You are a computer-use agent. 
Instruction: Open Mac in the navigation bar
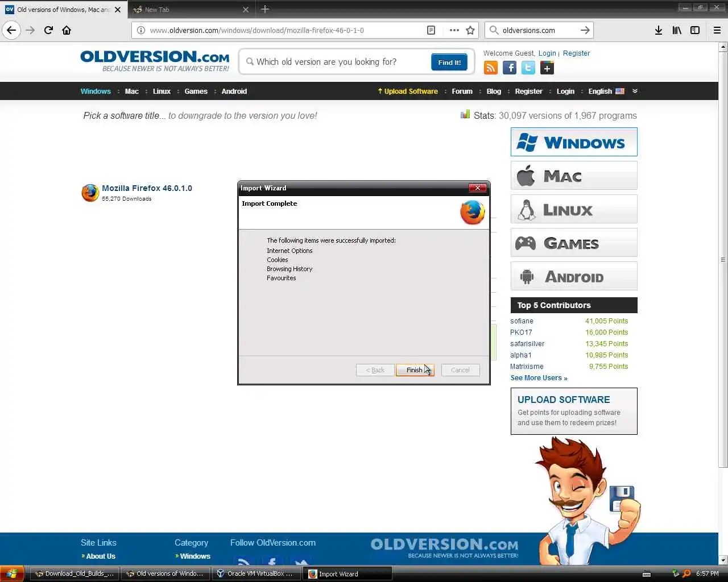pyautogui.click(x=131, y=91)
